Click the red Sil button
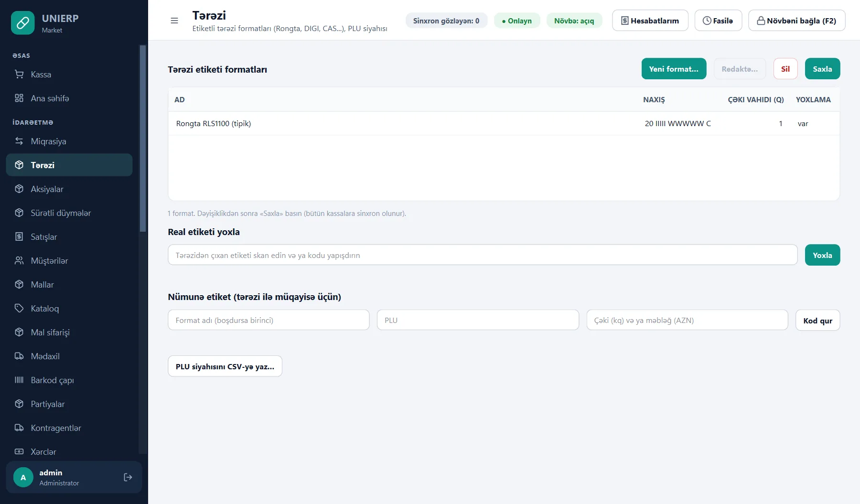Image resolution: width=860 pixels, height=504 pixels. click(x=785, y=69)
